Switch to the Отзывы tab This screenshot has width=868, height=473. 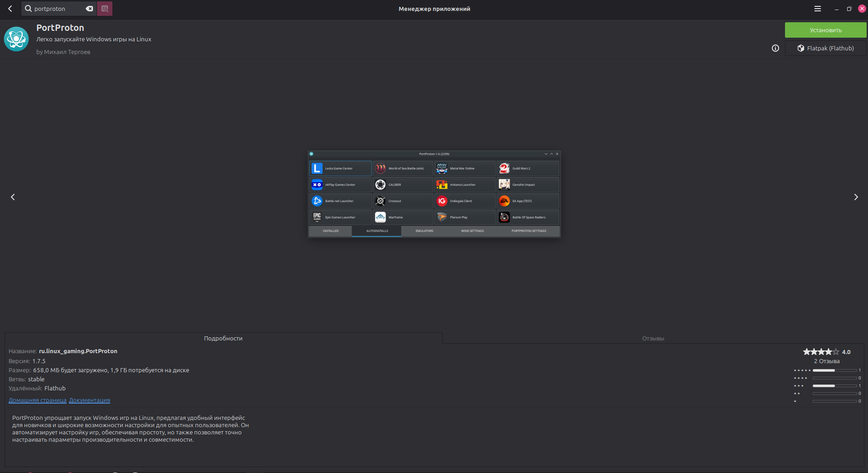pyautogui.click(x=653, y=338)
